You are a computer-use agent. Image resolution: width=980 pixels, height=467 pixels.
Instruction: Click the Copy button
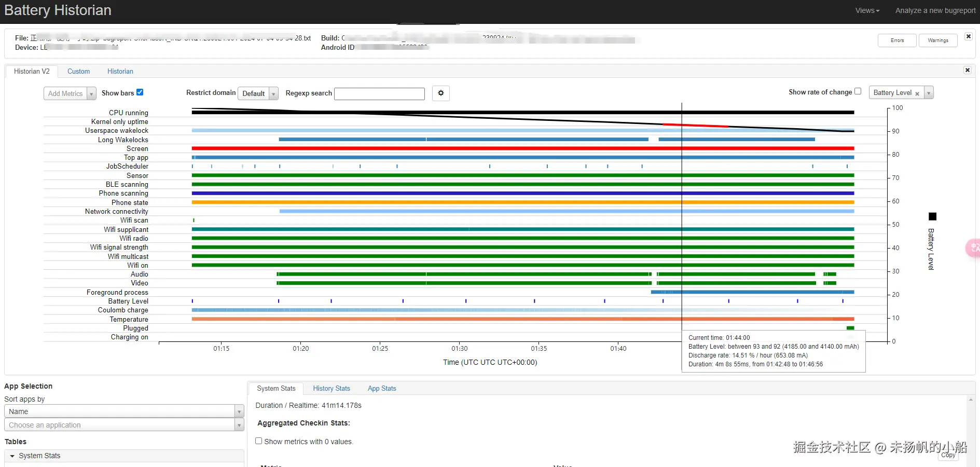coord(948,455)
